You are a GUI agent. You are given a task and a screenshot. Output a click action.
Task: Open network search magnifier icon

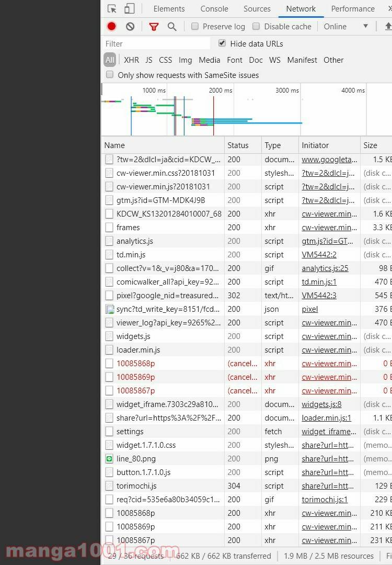[x=172, y=26]
